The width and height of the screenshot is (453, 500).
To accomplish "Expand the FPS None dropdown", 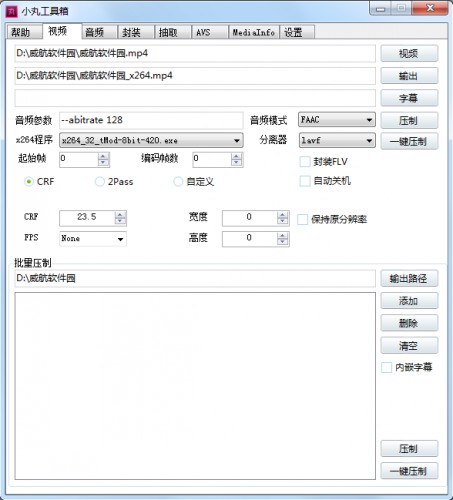I will tap(93, 239).
